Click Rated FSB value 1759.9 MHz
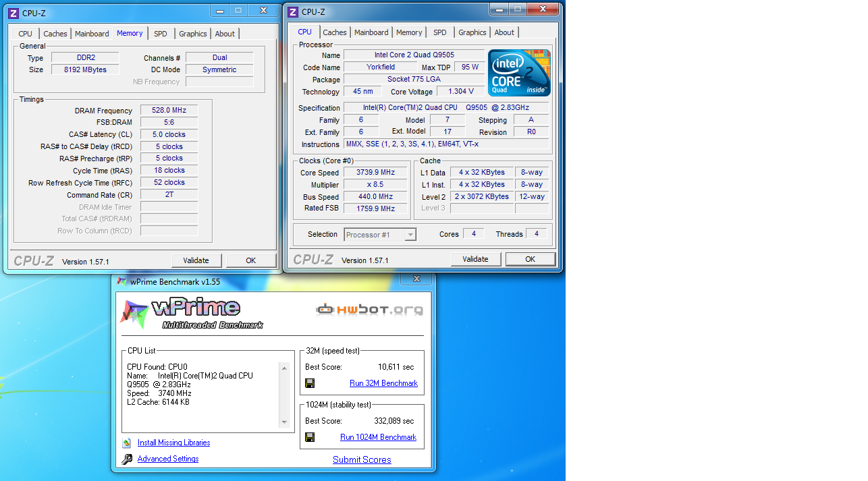The width and height of the screenshot is (868, 481). click(x=375, y=208)
